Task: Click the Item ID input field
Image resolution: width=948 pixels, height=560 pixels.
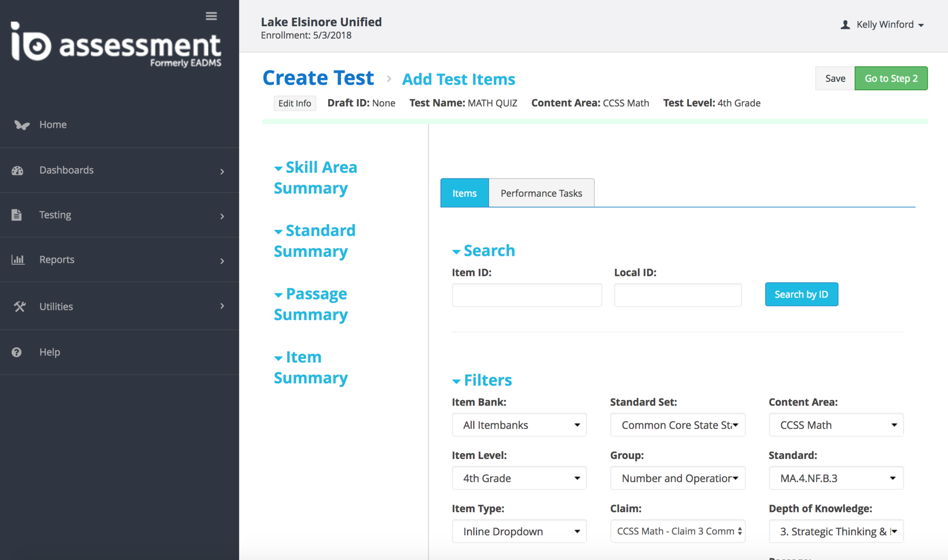Action: coord(527,295)
